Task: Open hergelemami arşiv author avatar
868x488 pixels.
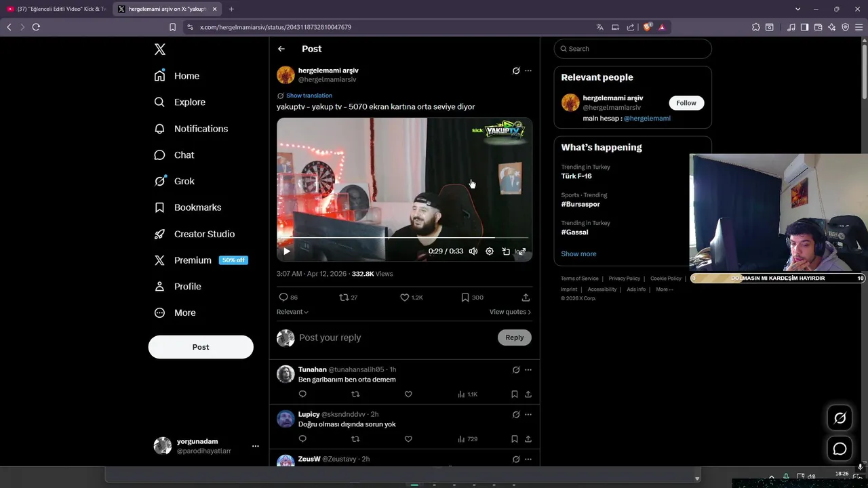Action: click(x=285, y=75)
